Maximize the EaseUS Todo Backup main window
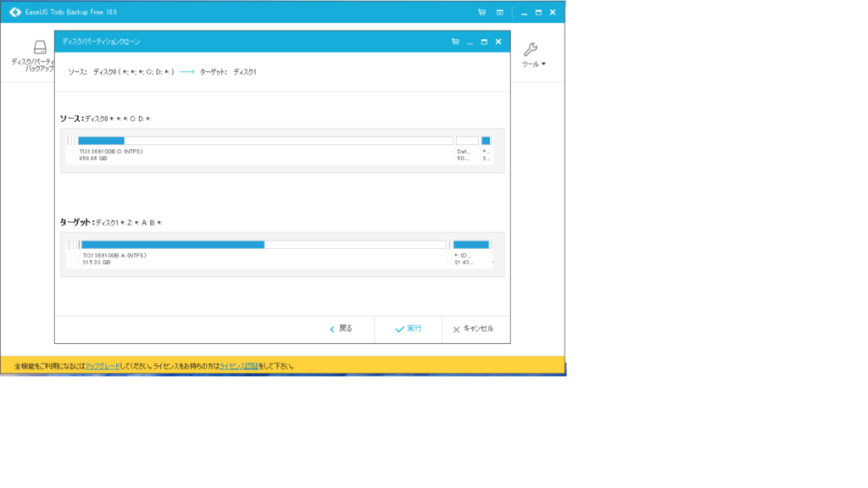 point(538,12)
